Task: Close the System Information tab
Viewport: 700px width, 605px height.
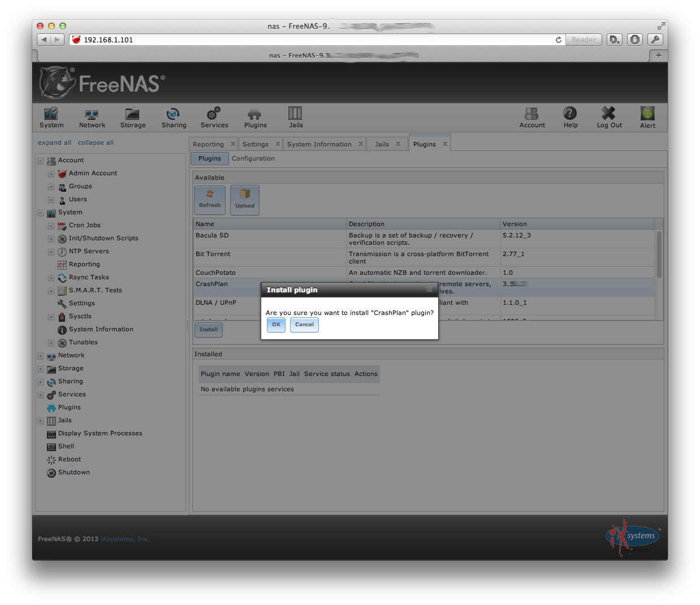Action: point(361,144)
